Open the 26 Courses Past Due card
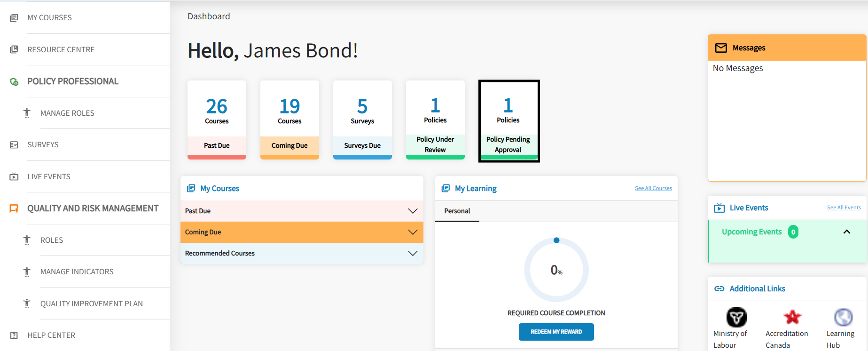Viewport: 868px width, 351px height. pyautogui.click(x=217, y=120)
